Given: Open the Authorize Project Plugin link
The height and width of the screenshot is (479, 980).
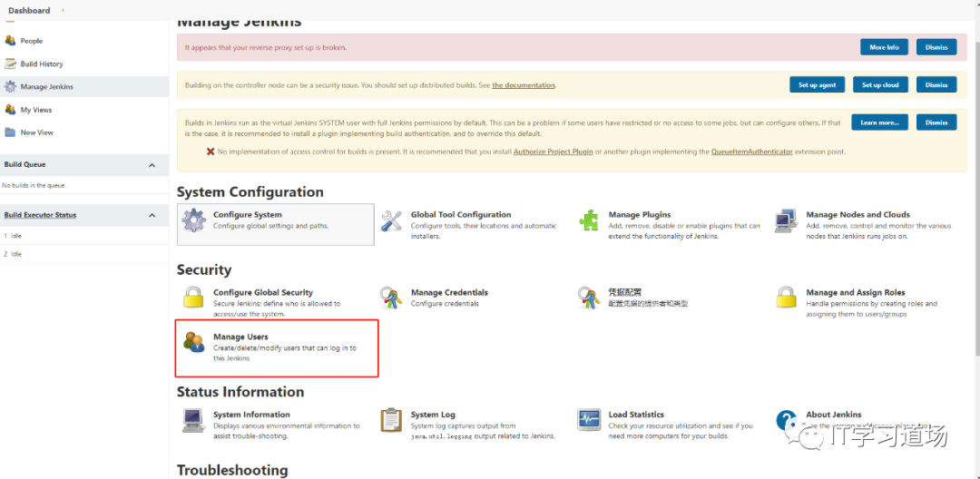Looking at the screenshot, I should (553, 152).
